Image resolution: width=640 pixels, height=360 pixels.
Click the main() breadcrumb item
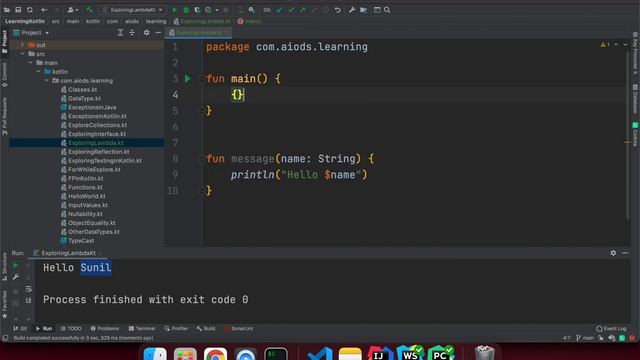point(249,21)
